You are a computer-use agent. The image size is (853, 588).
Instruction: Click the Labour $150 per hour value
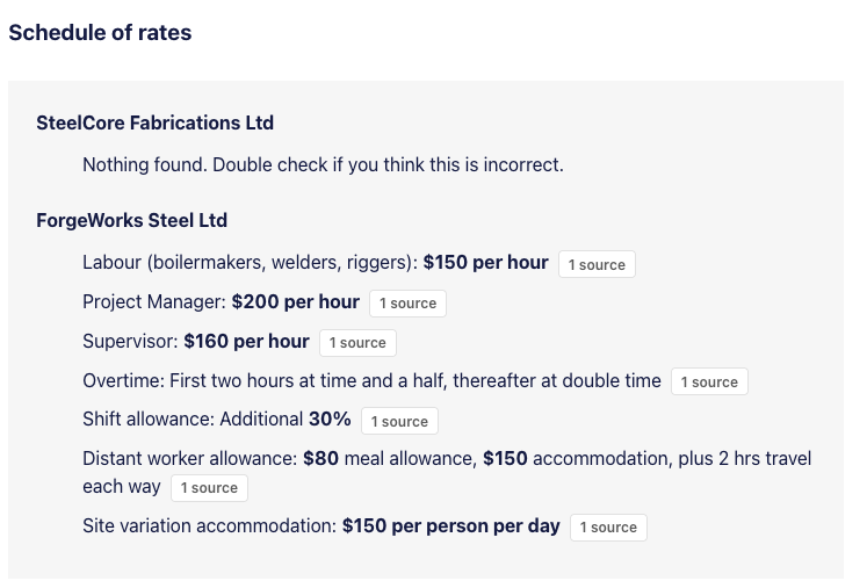[x=485, y=263]
